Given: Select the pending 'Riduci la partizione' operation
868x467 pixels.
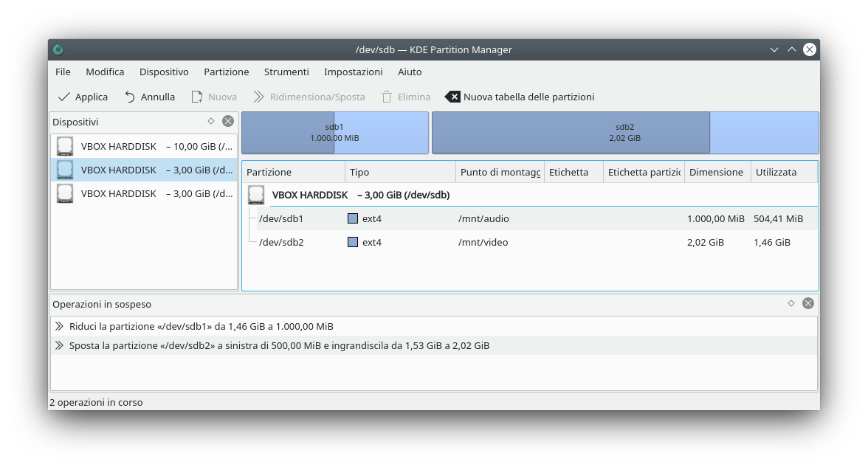Looking at the screenshot, I should coord(201,326).
